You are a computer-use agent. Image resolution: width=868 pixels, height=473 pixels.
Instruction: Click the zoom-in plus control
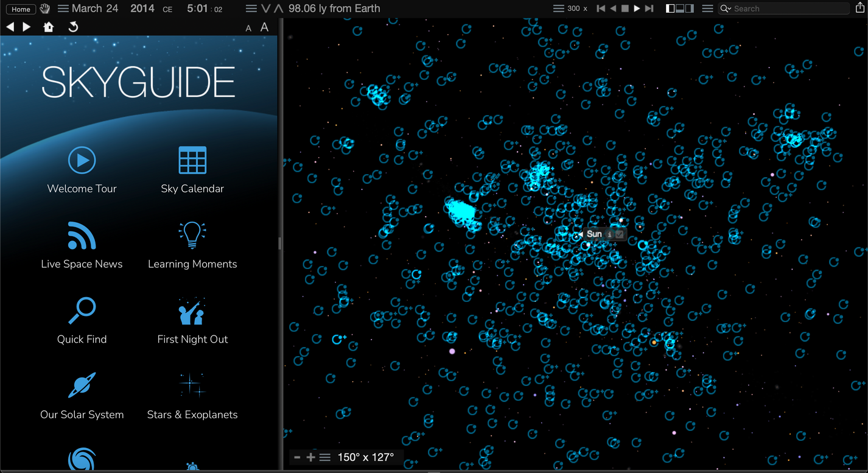[310, 457]
